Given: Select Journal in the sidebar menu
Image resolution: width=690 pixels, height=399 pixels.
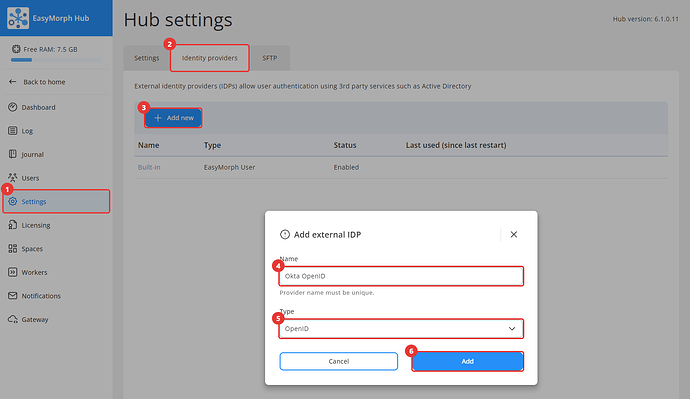Looking at the screenshot, I should pyautogui.click(x=56, y=154).
